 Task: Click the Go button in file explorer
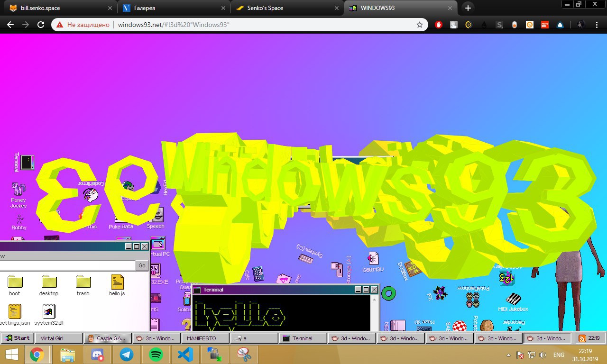142,265
